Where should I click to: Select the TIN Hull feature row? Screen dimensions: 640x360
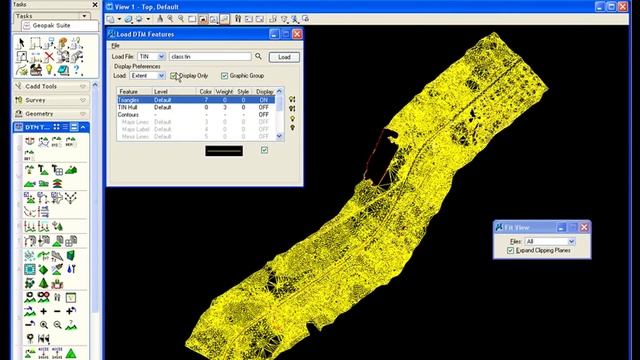pos(196,107)
